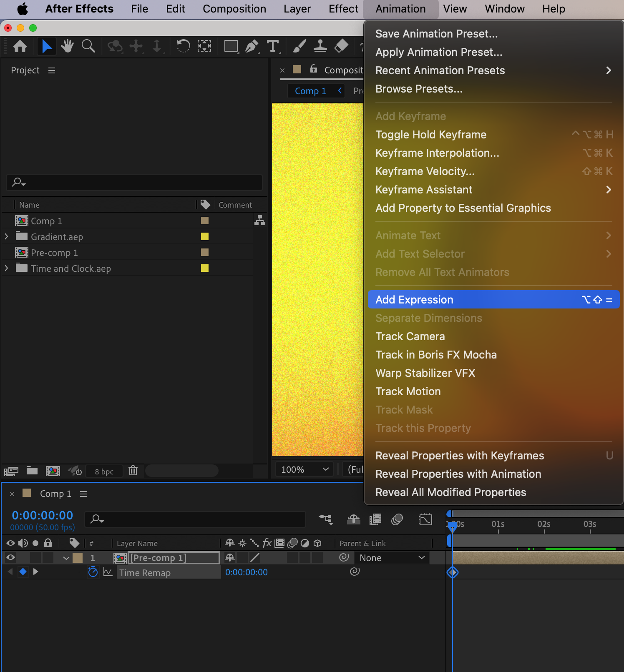Viewport: 624px width, 672px height.
Task: Open the Parent & Link None dropdown
Action: 392,558
